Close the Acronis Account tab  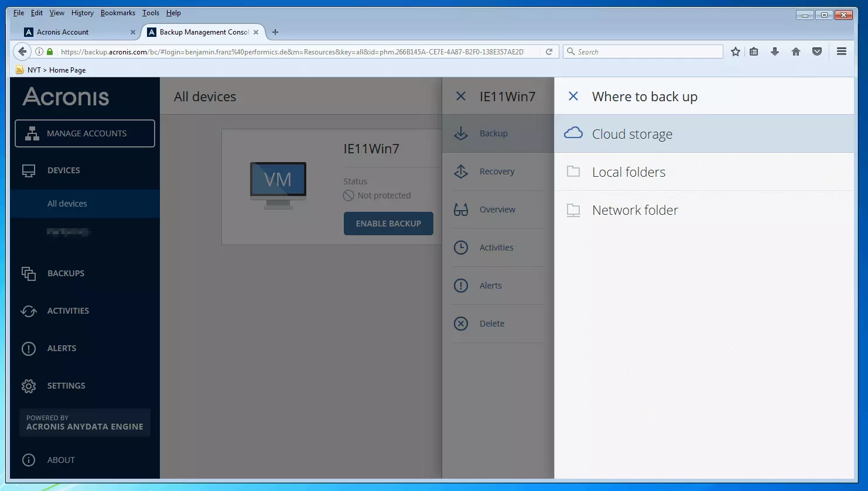(132, 32)
